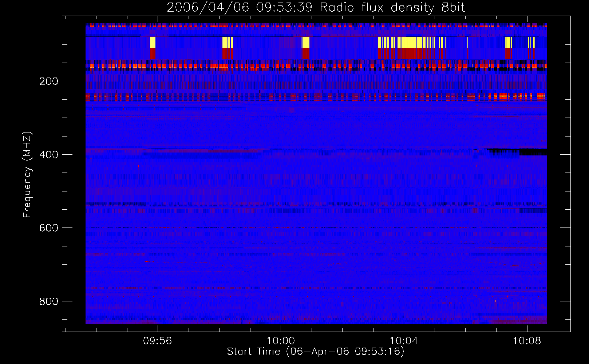Viewport: 589px width, 364px height.
Task: Click the "Start Time (06-Apr-06 09:53:16)" axis label
Action: tap(316, 352)
